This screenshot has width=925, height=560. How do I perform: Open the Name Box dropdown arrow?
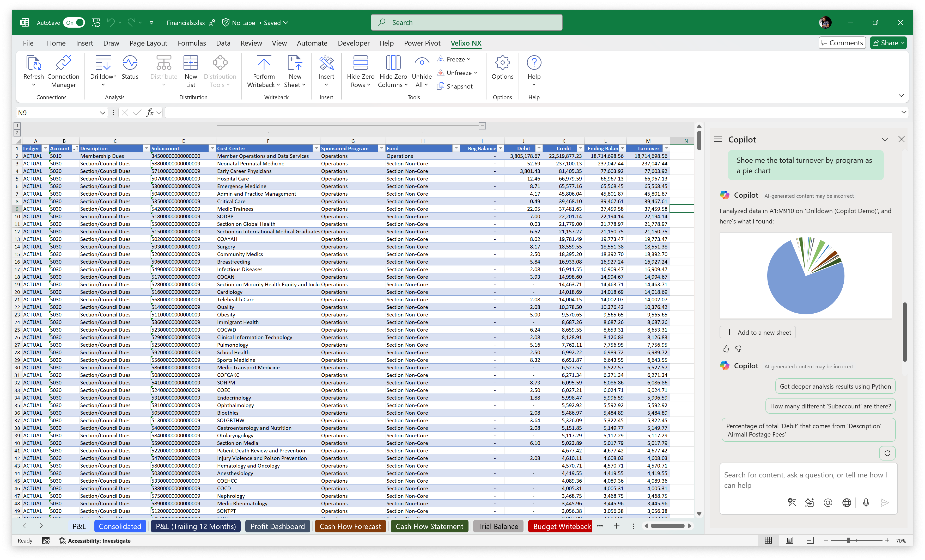point(102,113)
